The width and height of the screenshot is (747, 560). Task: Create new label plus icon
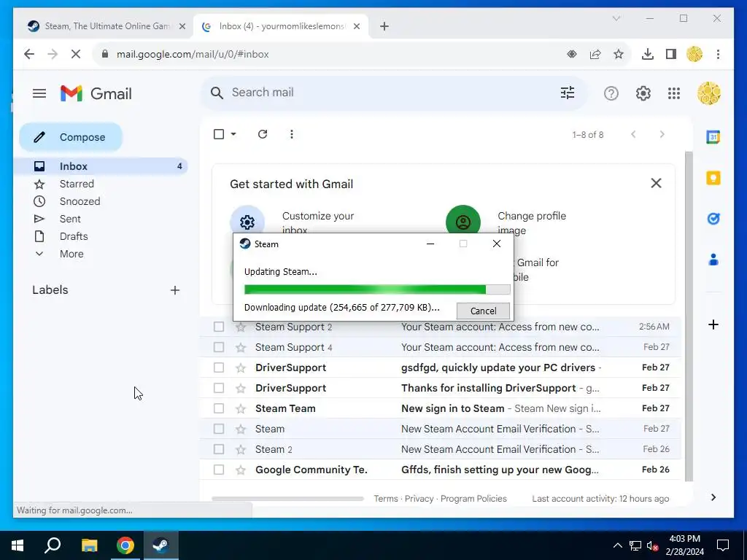pyautogui.click(x=175, y=290)
